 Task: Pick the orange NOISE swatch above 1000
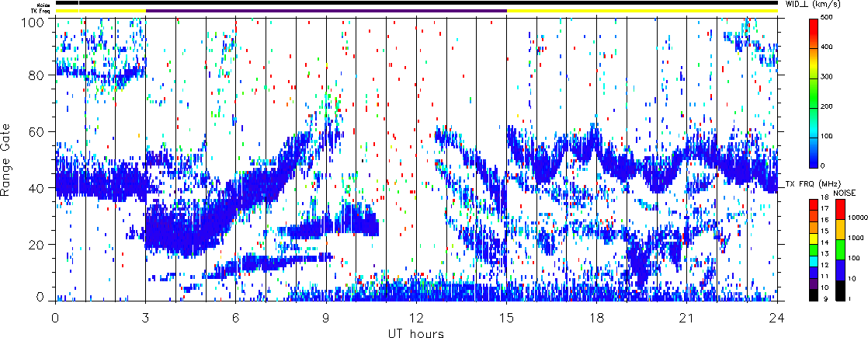coord(840,229)
